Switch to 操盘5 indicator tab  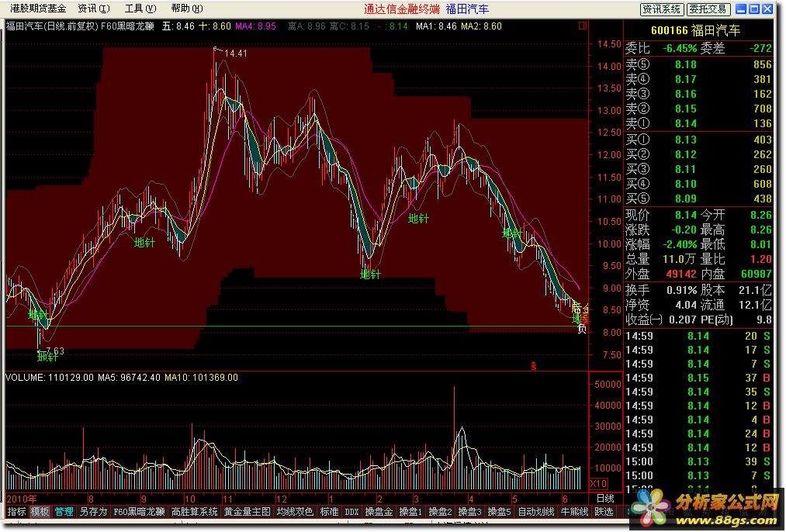point(499,512)
